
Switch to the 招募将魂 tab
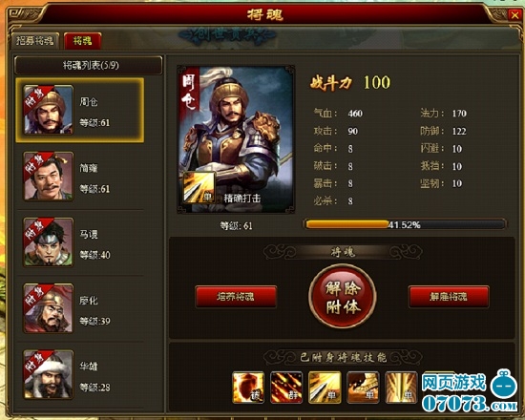click(35, 41)
